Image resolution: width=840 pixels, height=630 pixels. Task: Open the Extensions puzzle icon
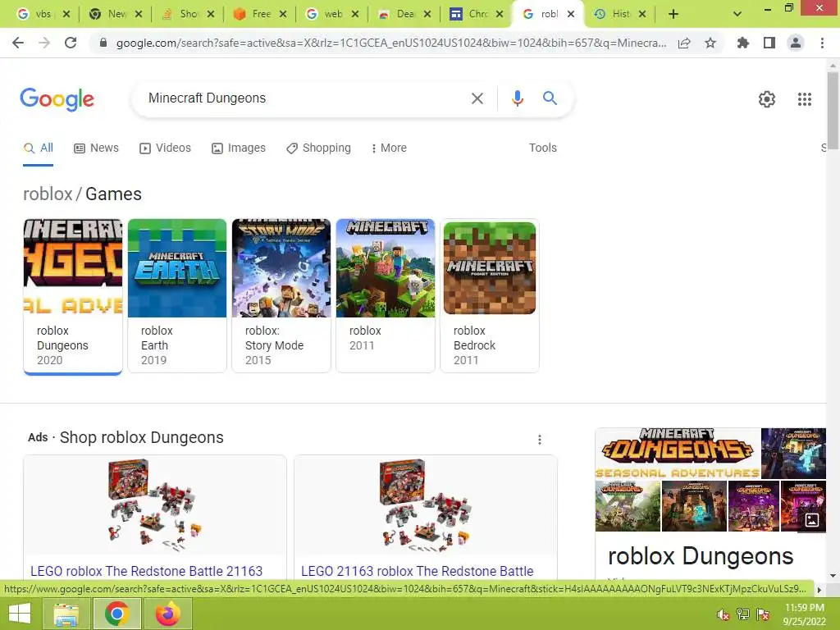pyautogui.click(x=743, y=43)
